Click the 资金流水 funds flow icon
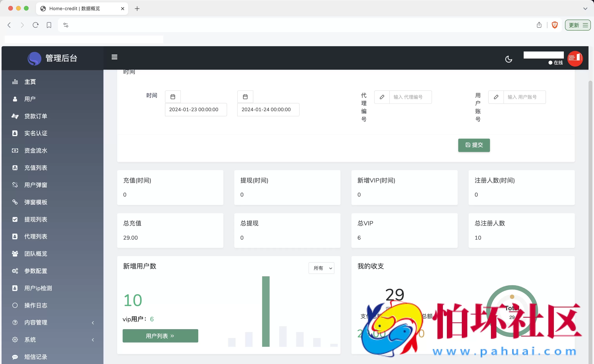Screen dimensions: 594x364 (15, 150)
